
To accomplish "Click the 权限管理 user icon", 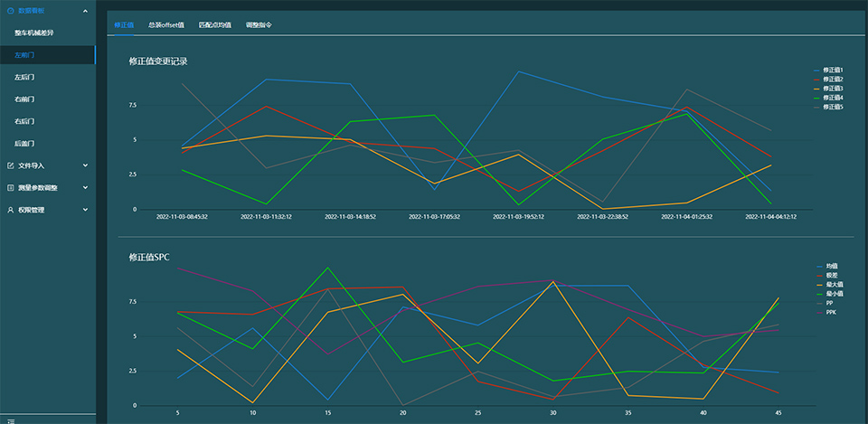I will pyautogui.click(x=10, y=210).
